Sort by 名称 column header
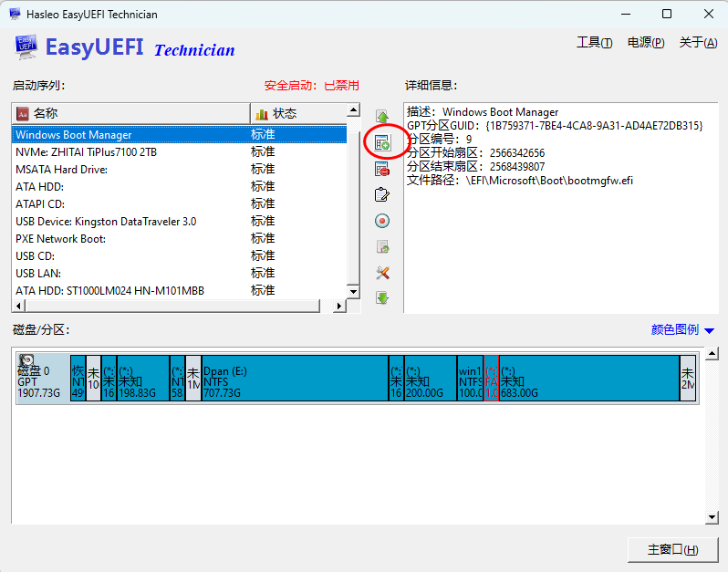 [x=131, y=113]
